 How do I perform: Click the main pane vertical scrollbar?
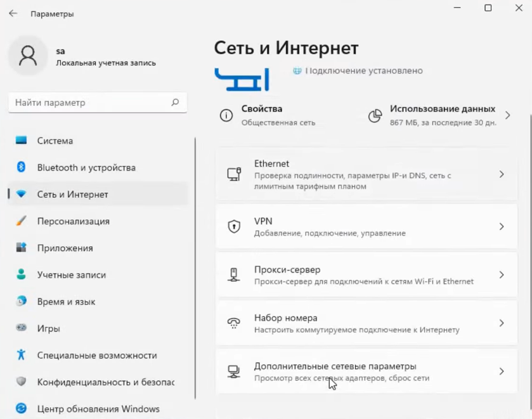[x=530, y=261]
